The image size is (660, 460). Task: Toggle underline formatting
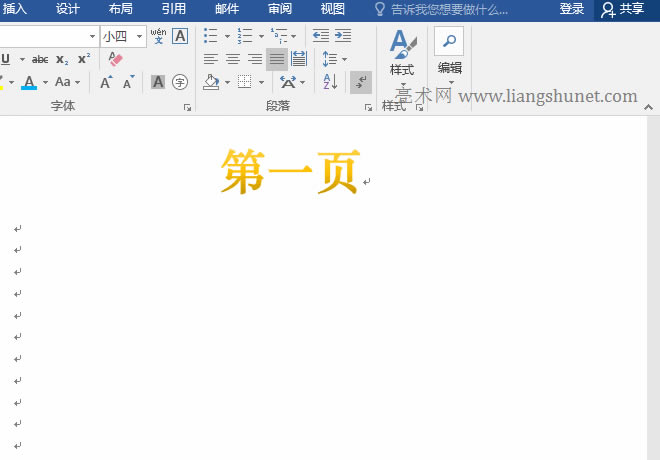tap(5, 59)
